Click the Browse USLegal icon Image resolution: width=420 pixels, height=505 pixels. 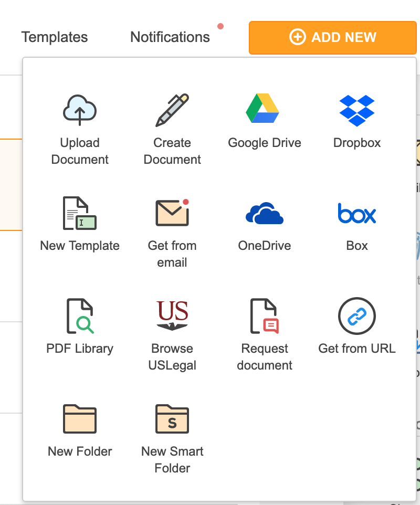click(172, 315)
